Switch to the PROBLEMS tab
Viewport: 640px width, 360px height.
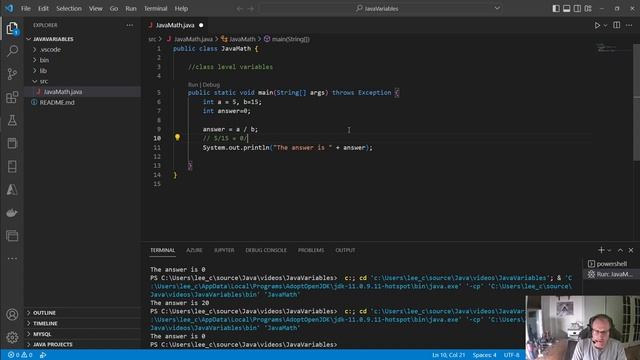tap(311, 250)
